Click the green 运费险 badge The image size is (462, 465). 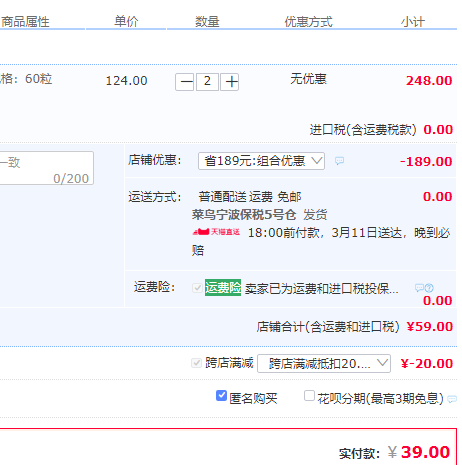tap(223, 287)
